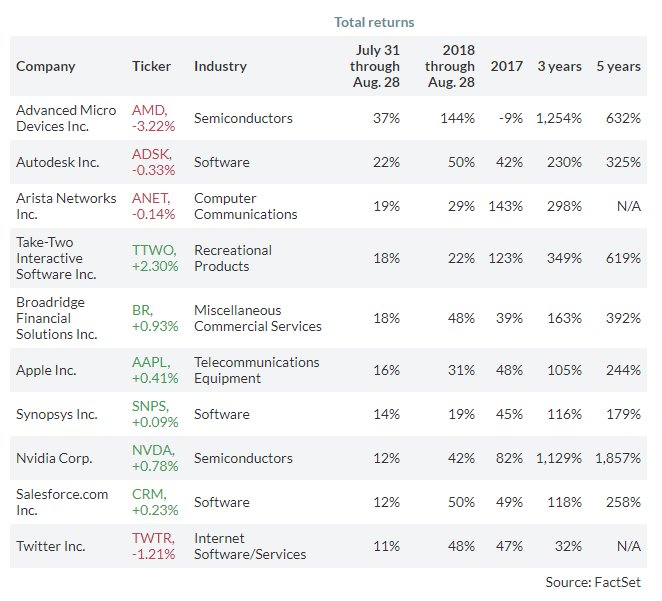Select the Advanced Micro Devices Inc. company name
The width and height of the screenshot is (662, 601).
click(x=66, y=118)
